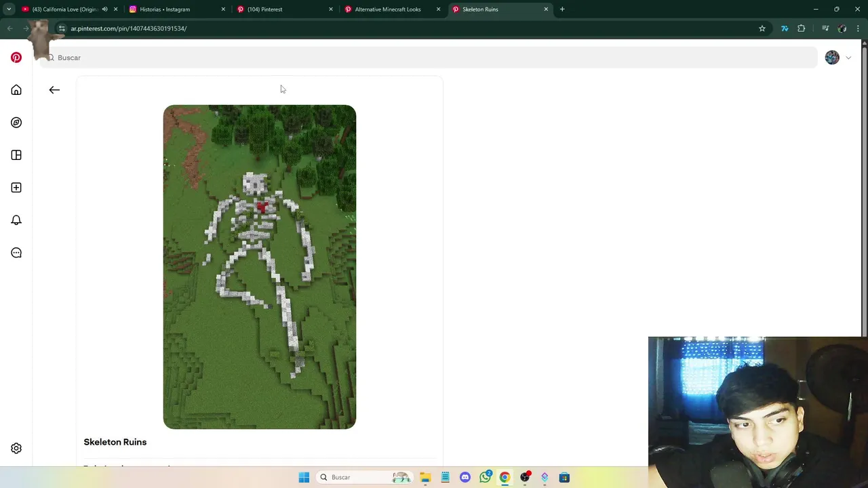The image size is (868, 488).
Task: Open the Pinterest home feed icon
Action: point(16,90)
